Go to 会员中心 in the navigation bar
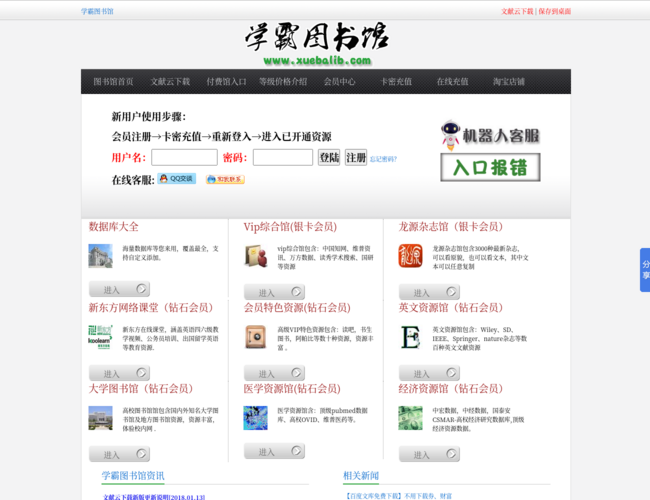This screenshot has width=650, height=500. coord(340,82)
